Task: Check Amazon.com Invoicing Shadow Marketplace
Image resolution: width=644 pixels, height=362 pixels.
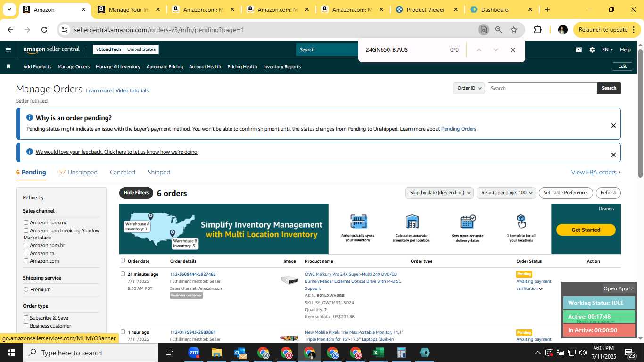Action: click(x=26, y=230)
